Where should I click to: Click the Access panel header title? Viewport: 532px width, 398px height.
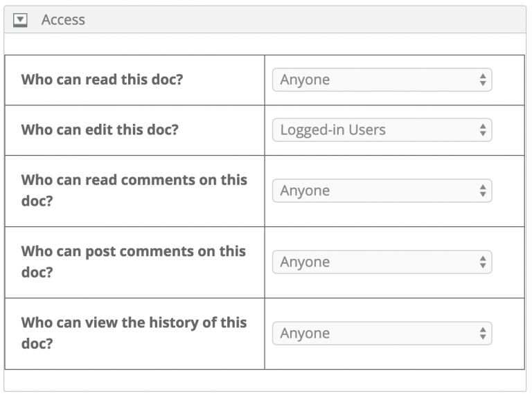[63, 20]
